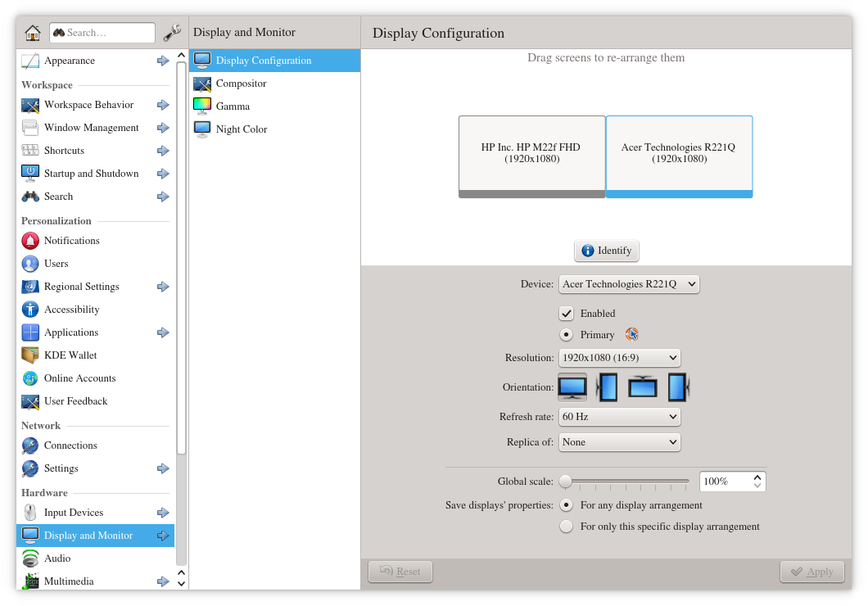Click the Online Accounts globe icon

[30, 378]
